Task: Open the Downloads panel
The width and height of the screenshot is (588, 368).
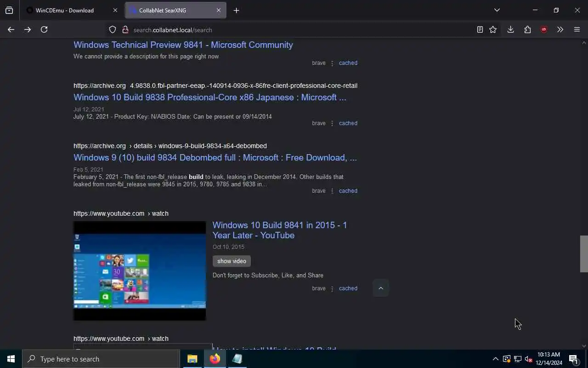Action: (x=510, y=29)
